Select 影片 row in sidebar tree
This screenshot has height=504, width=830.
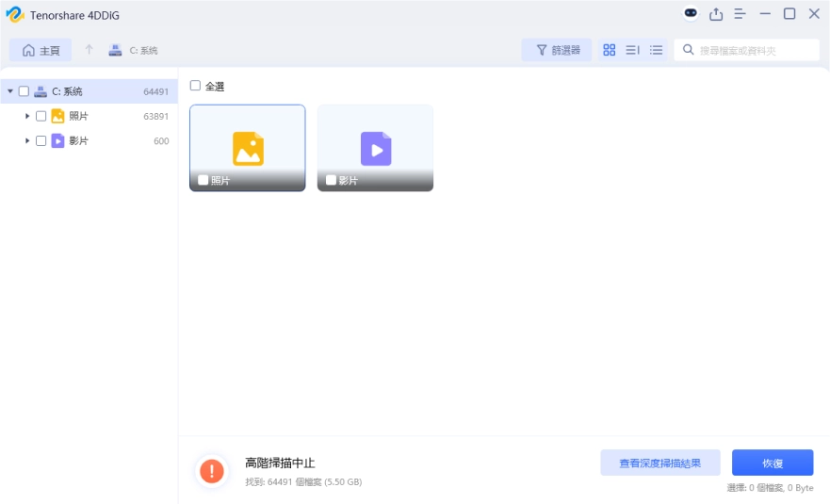pos(89,140)
